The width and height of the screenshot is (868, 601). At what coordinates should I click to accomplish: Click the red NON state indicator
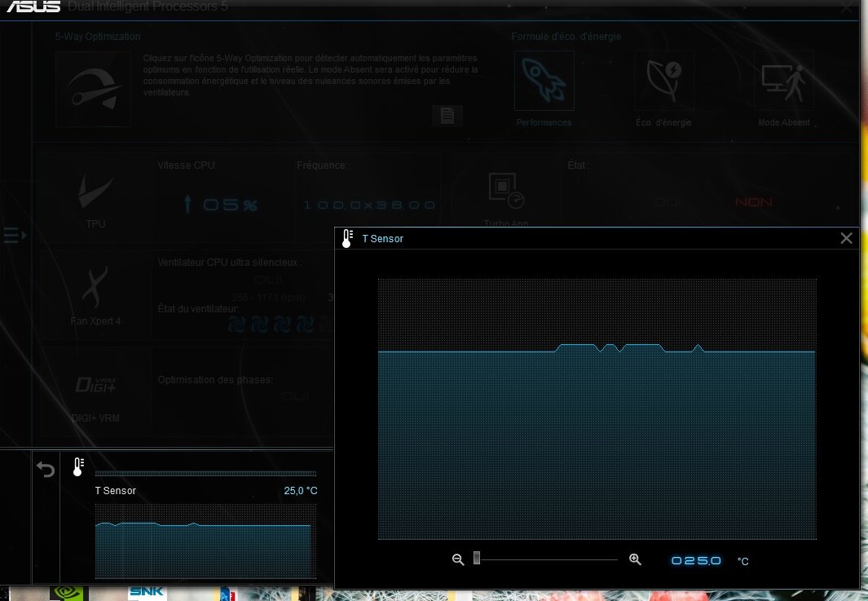click(x=753, y=202)
